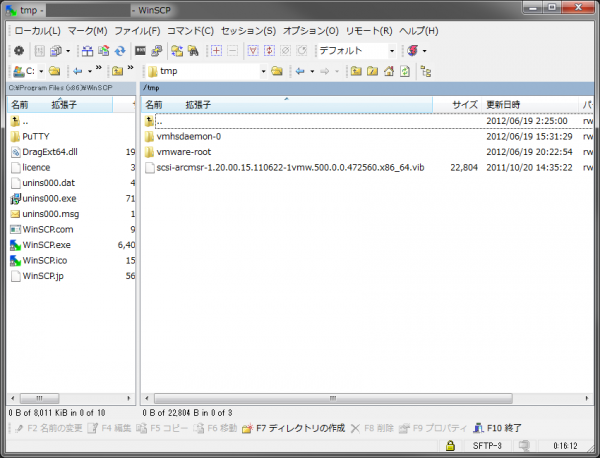Open local directory folder icon
Screen dimensions: 600x458
(54, 71)
